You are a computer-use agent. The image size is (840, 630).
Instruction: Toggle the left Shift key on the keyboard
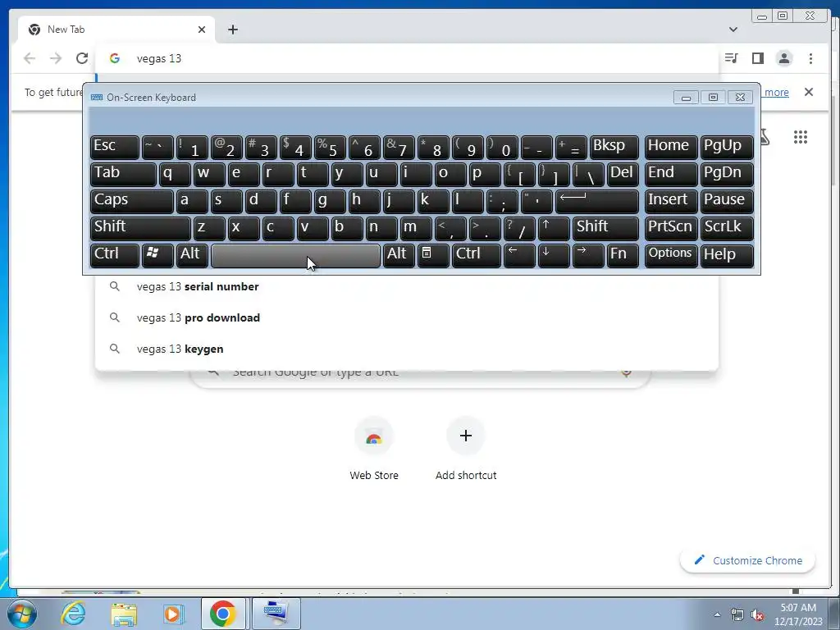(x=140, y=228)
